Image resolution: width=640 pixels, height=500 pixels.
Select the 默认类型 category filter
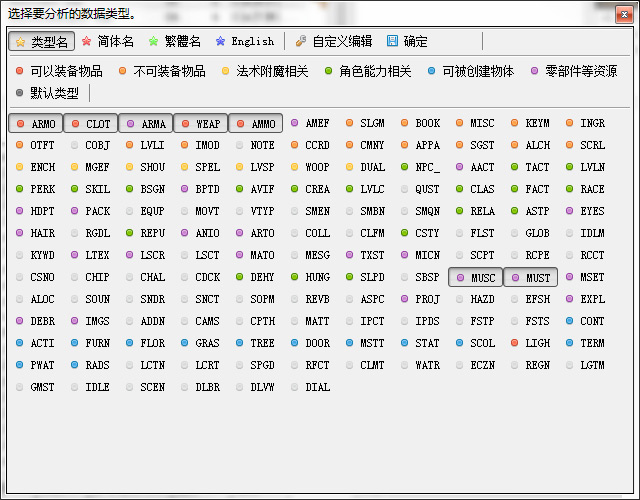pyautogui.click(x=47, y=93)
